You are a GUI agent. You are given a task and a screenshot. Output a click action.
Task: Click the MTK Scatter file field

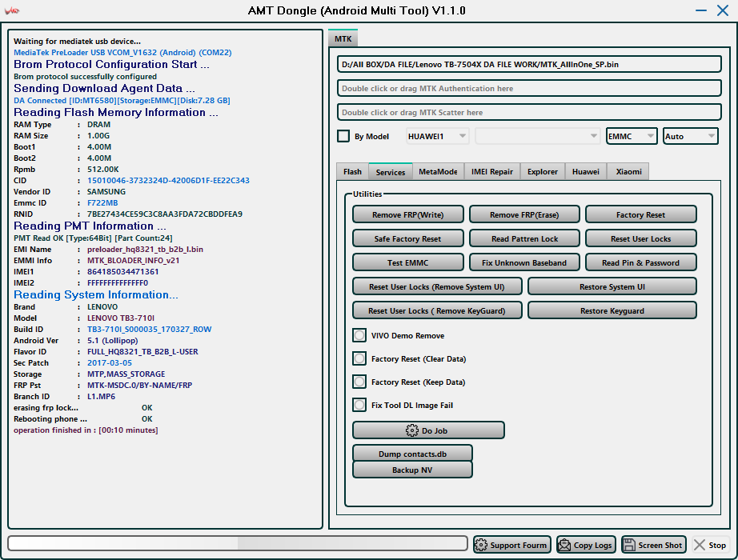[x=529, y=112]
